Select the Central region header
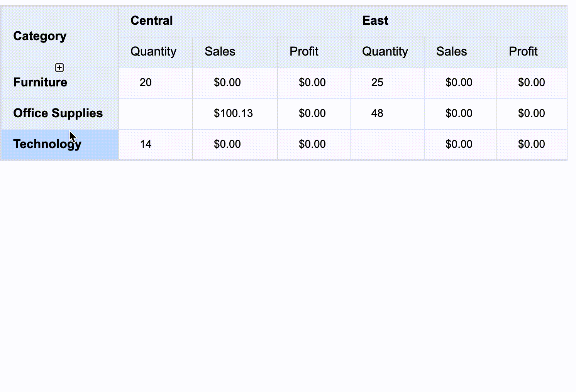The image size is (576, 392). click(x=152, y=21)
